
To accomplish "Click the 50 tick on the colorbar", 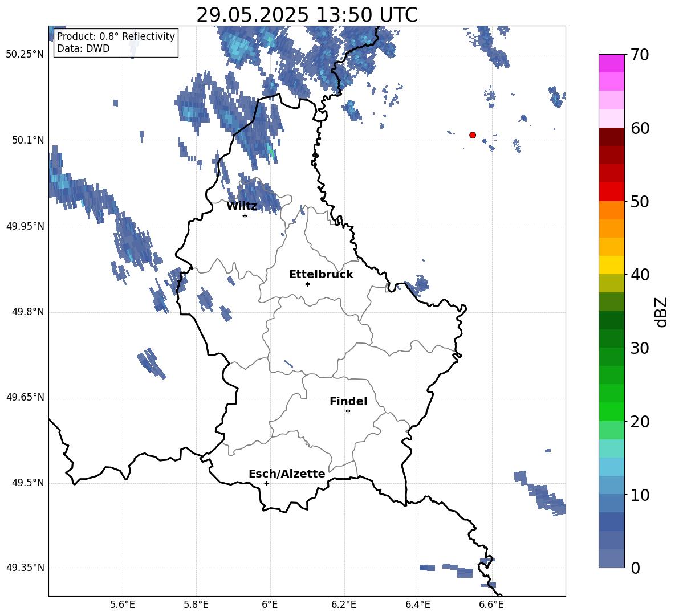I will pos(639,201).
